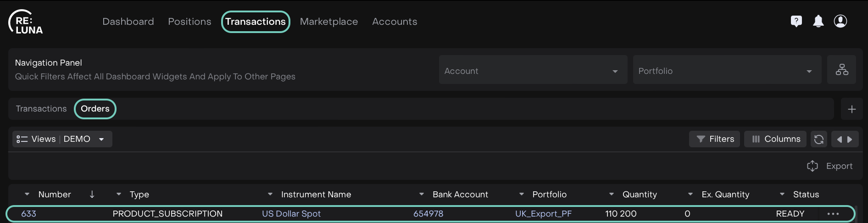
Task: Refresh the orders table
Action: coord(818,139)
